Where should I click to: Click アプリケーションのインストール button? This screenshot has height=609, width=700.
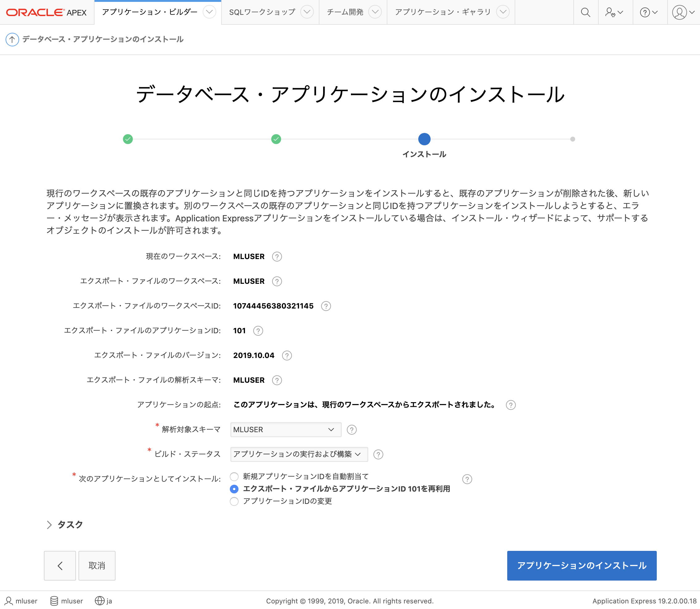581,565
